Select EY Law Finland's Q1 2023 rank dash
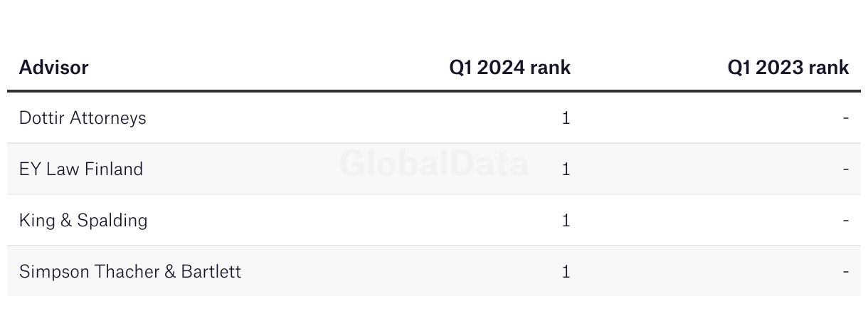This screenshot has width=868, height=326. 846,169
